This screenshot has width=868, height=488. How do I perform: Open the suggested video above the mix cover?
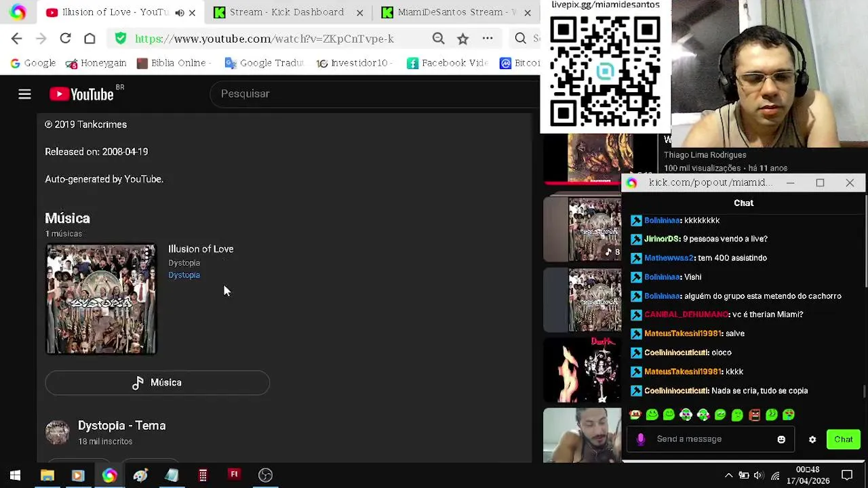pos(600,159)
